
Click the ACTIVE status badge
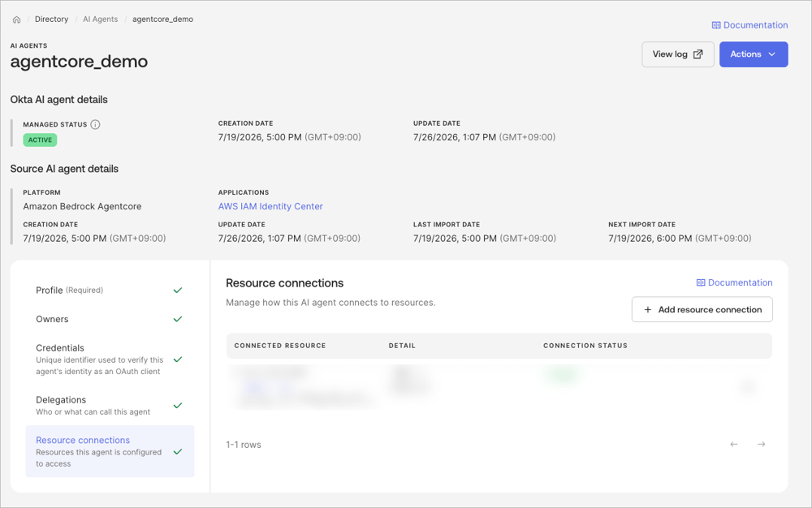[40, 140]
